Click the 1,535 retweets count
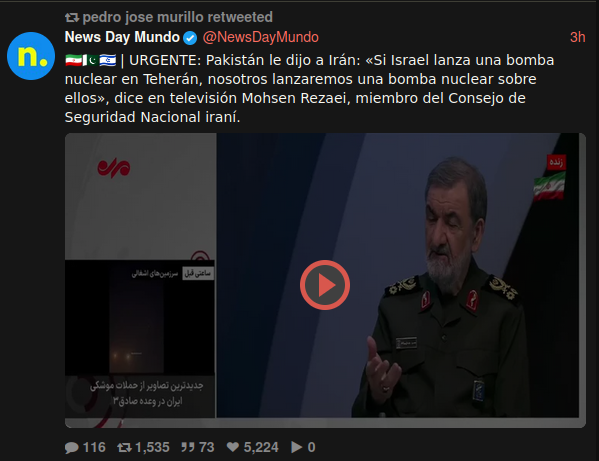 tap(152, 447)
